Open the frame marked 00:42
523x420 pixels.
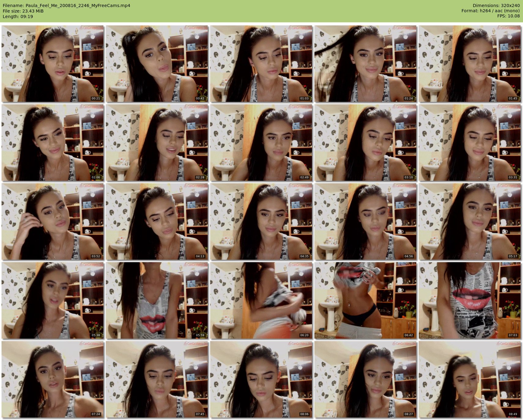coord(157,64)
